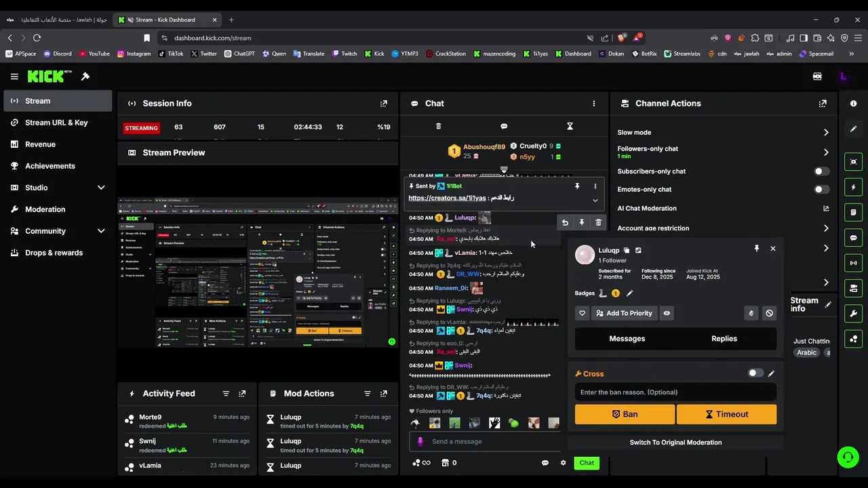Open the Revenue page
The image size is (868, 488).
(x=58, y=144)
